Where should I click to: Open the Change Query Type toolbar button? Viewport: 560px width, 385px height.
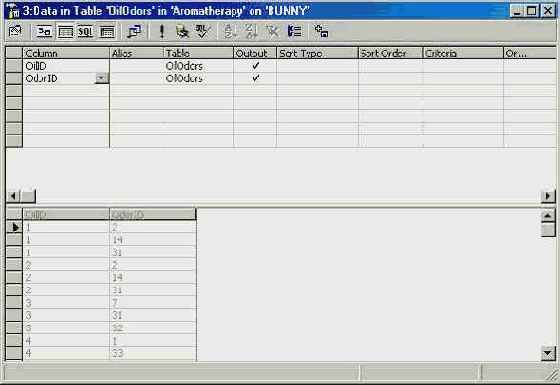coord(134,31)
